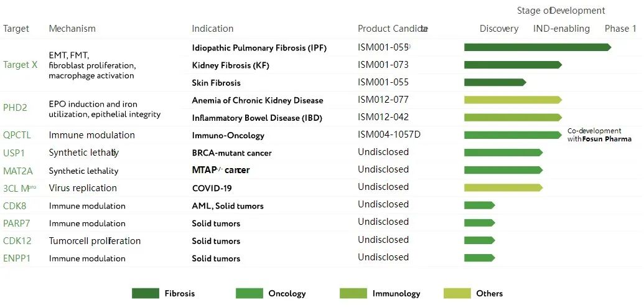This screenshot has height=307, width=644.
Task: Open the PHD2 target entry
Action: [15, 108]
